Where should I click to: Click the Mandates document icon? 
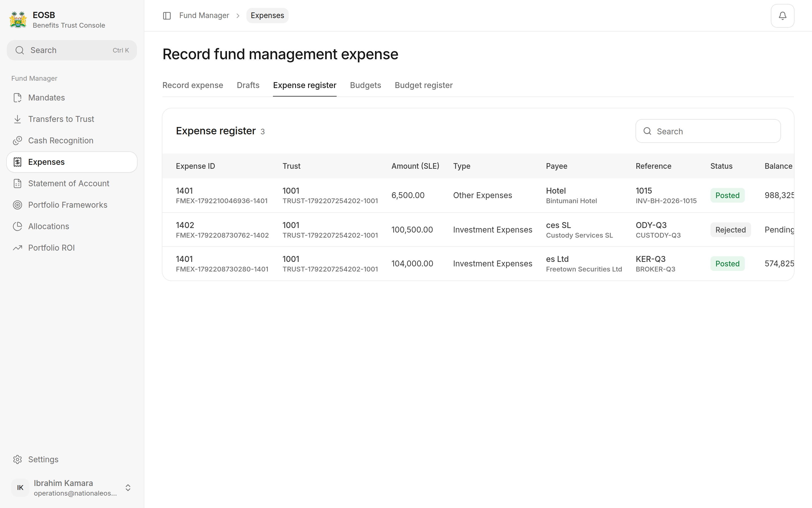(17, 98)
